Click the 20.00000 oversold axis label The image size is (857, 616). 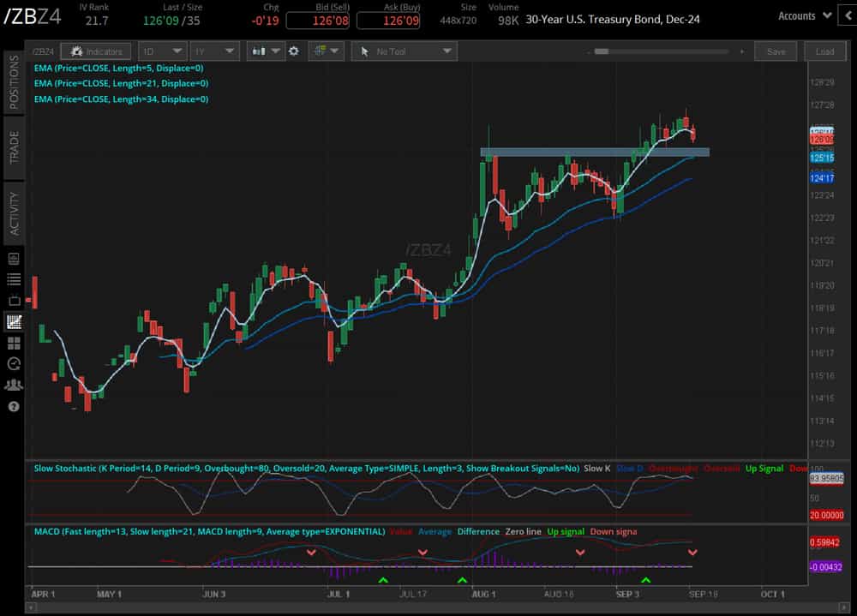coord(826,515)
